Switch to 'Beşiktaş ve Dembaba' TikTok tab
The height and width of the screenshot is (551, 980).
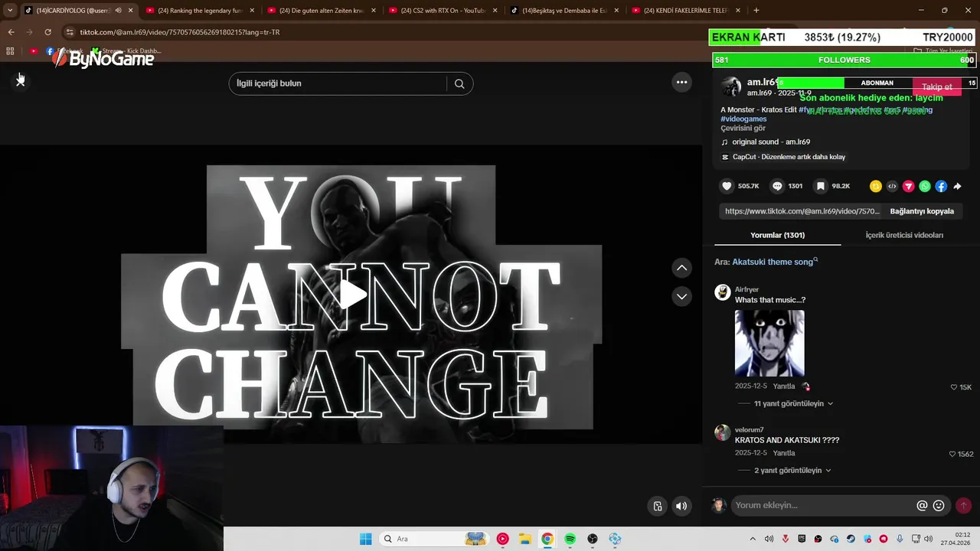coord(565,11)
